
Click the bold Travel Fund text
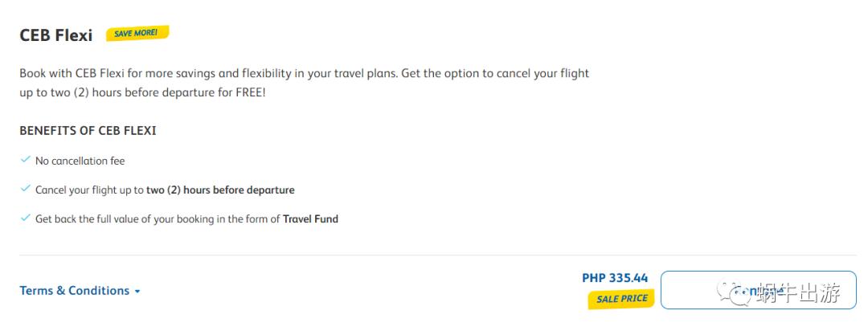coord(310,219)
